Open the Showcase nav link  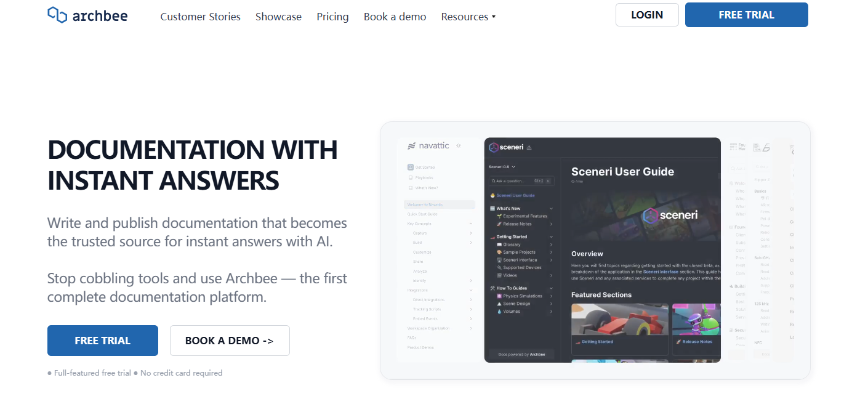pos(279,17)
